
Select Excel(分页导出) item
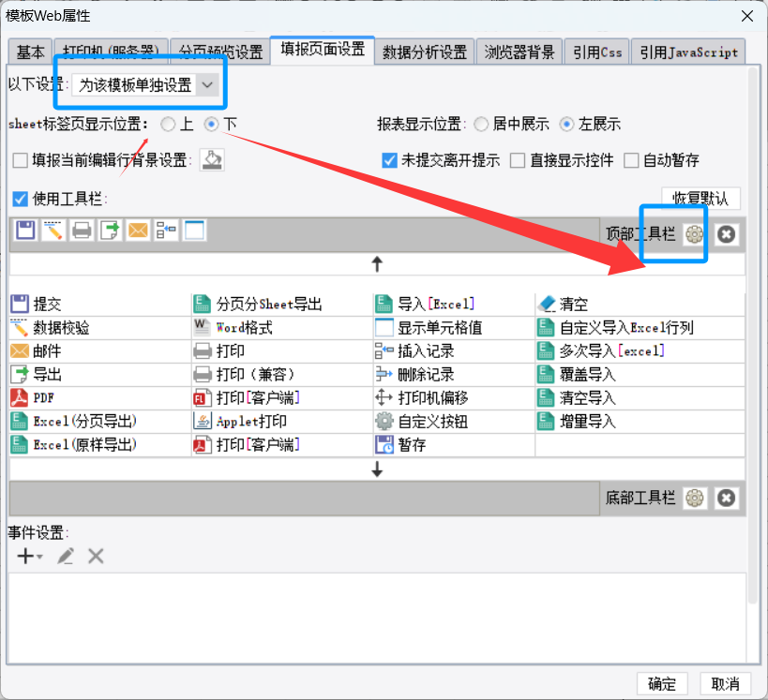pos(100,422)
